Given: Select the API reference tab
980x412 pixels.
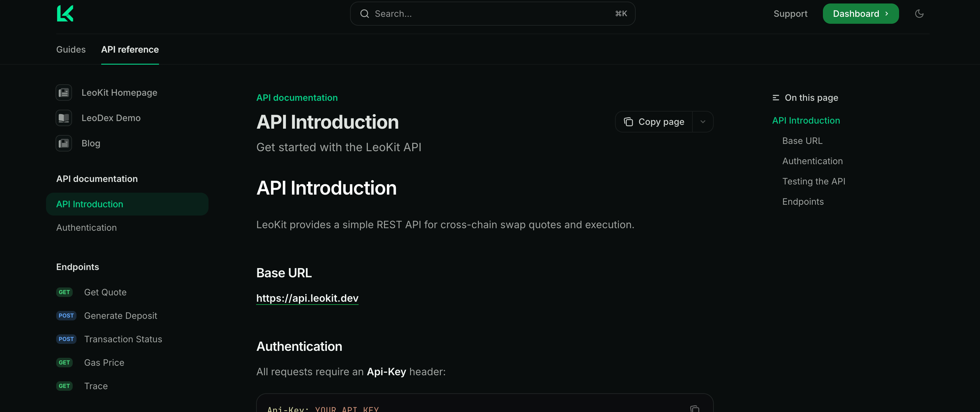Looking at the screenshot, I should (x=130, y=49).
